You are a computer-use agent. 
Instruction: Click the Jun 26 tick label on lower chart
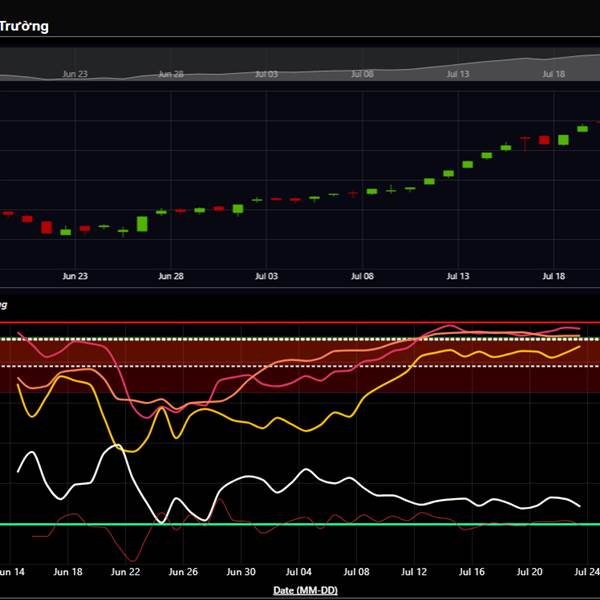183,572
